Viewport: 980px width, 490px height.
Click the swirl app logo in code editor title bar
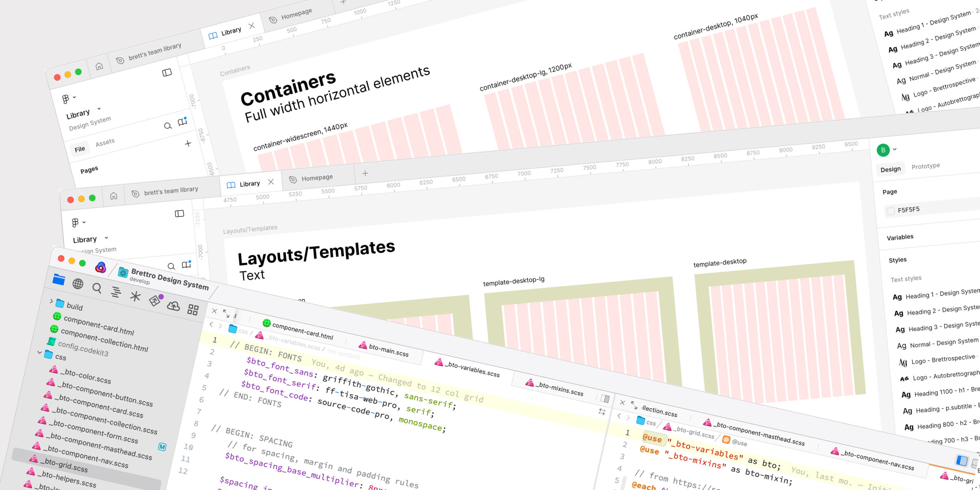(x=101, y=267)
